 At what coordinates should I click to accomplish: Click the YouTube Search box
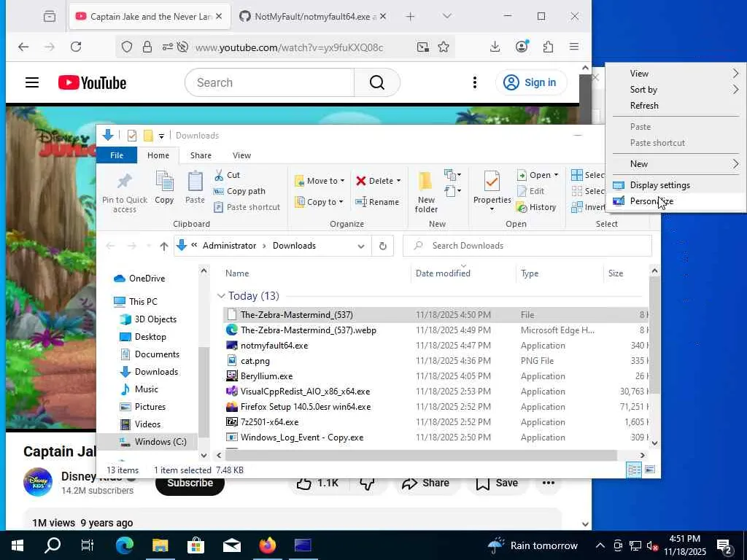pyautogui.click(x=270, y=83)
